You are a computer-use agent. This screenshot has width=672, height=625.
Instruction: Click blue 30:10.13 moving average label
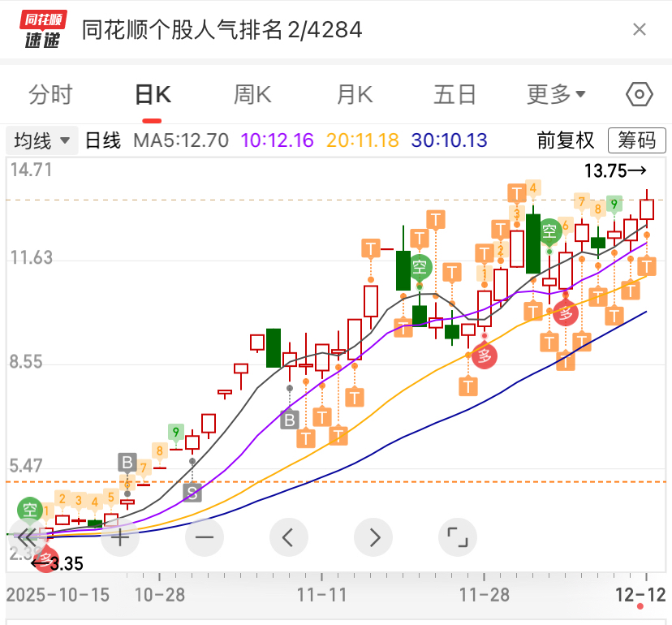449,140
